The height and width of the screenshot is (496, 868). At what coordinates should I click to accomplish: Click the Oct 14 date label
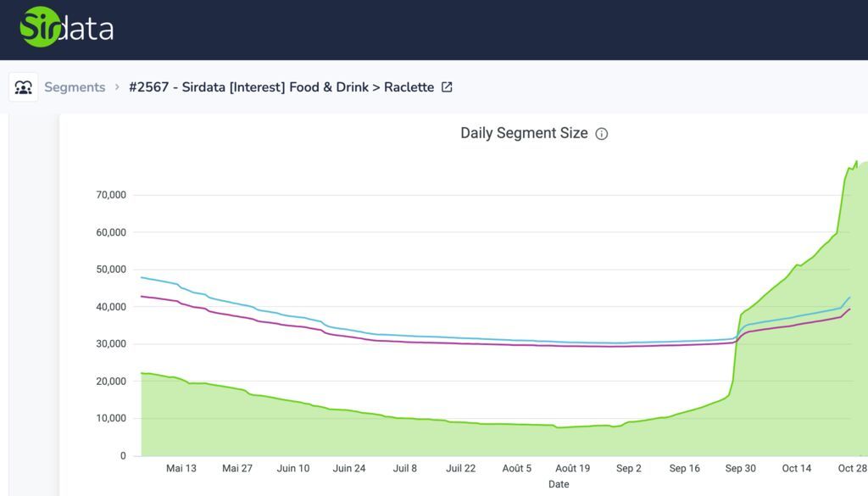pyautogui.click(x=796, y=468)
